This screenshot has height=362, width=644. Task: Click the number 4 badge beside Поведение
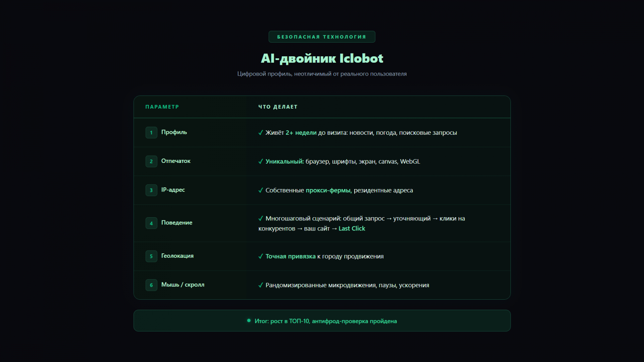[x=151, y=223]
